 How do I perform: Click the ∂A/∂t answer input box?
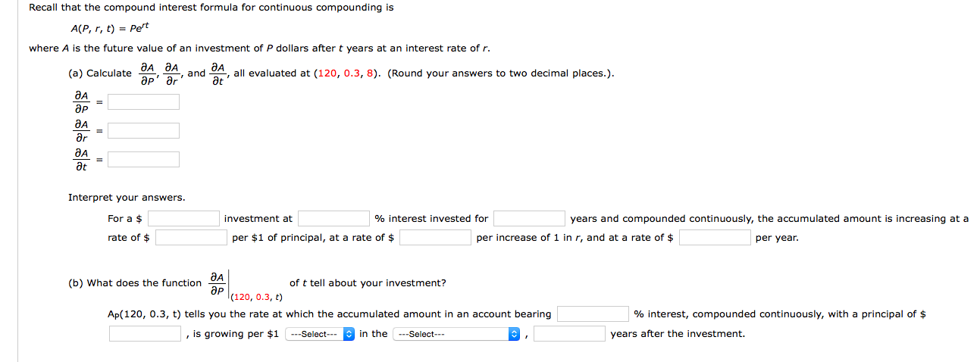(143, 159)
